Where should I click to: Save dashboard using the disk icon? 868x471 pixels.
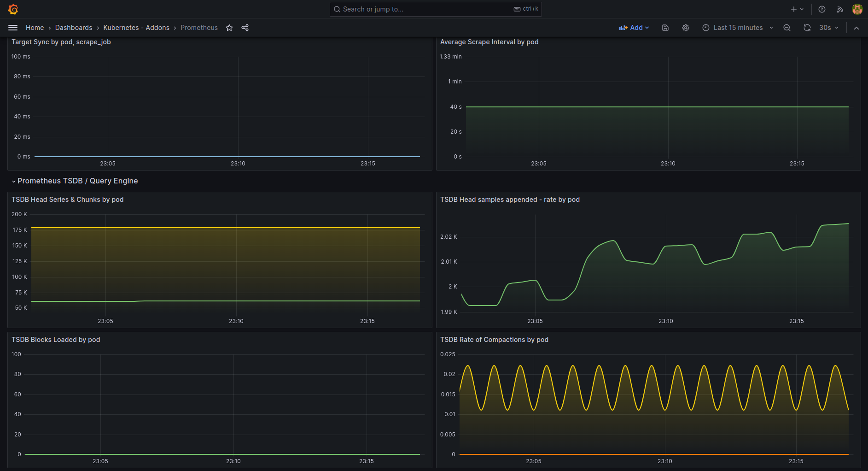(665, 28)
